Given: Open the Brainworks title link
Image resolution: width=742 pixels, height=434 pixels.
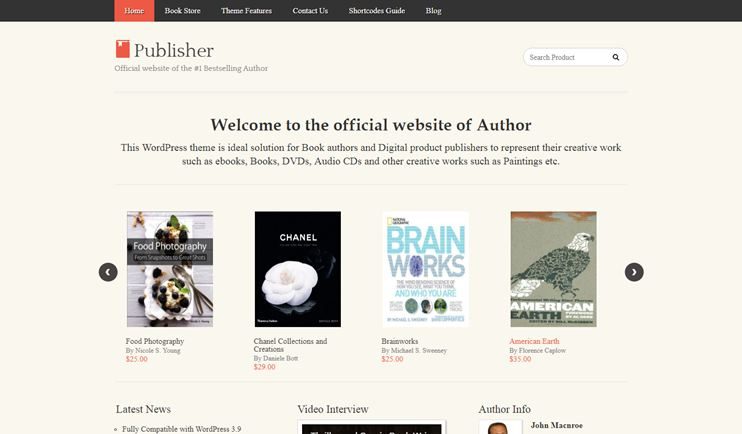Looking at the screenshot, I should click(x=400, y=341).
